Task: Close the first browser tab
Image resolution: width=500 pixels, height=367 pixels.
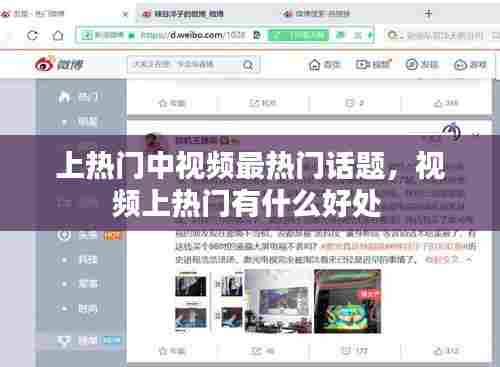Action: (125, 14)
